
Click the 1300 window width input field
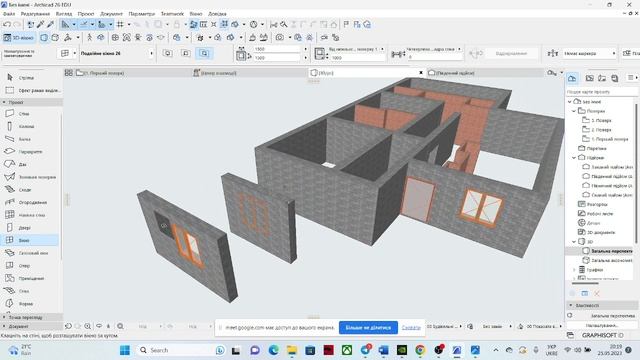277,49
